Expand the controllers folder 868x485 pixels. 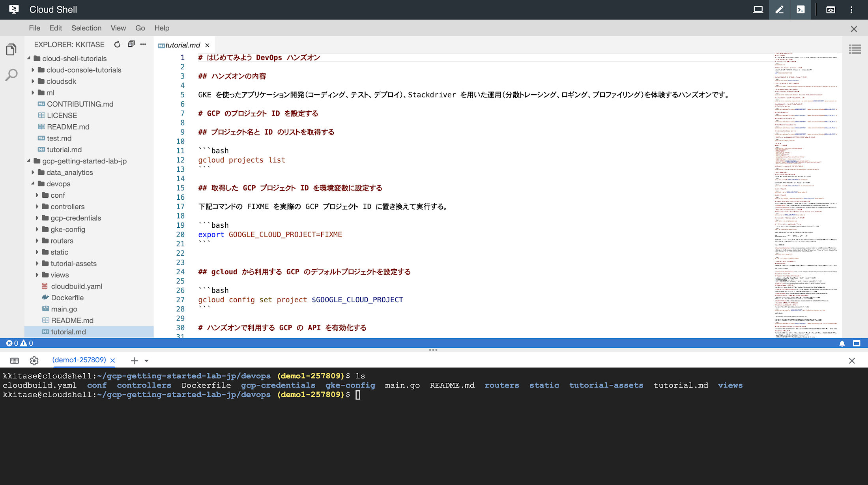click(37, 207)
